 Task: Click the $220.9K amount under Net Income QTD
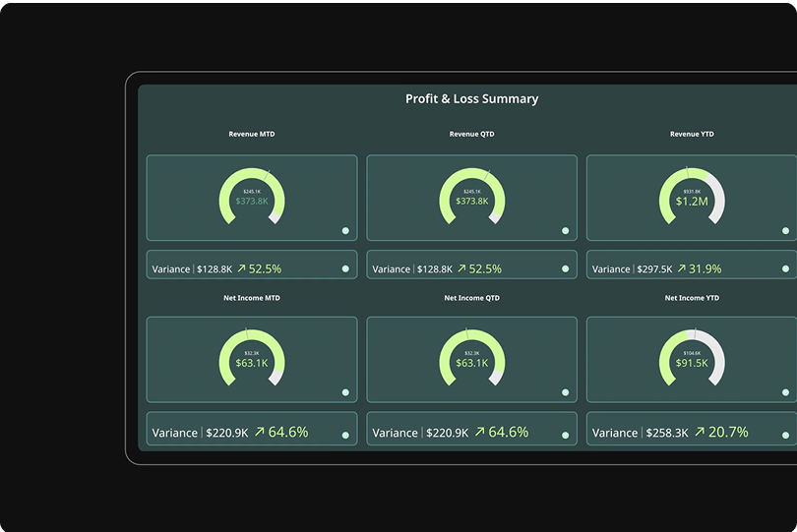(448, 433)
